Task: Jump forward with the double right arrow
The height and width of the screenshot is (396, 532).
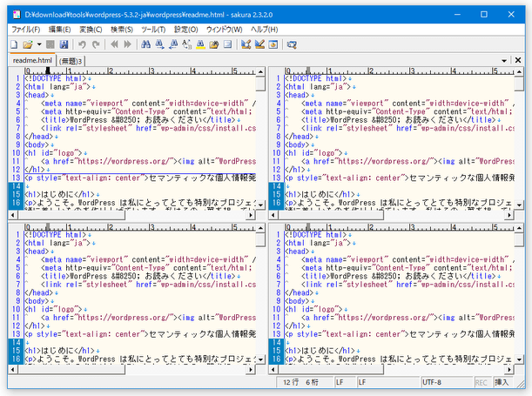Action: pyautogui.click(x=128, y=44)
